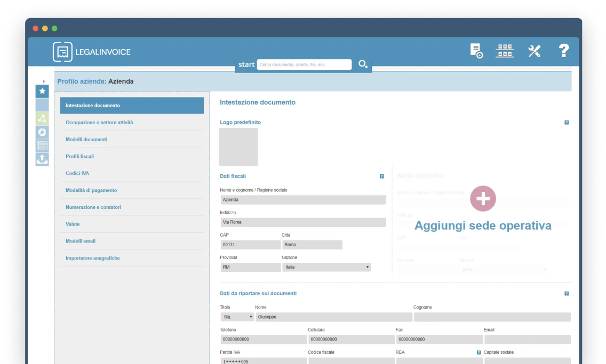This screenshot has height=364, width=606.
Task: Expand the Nazione dropdown showing Italia
Action: (326, 267)
